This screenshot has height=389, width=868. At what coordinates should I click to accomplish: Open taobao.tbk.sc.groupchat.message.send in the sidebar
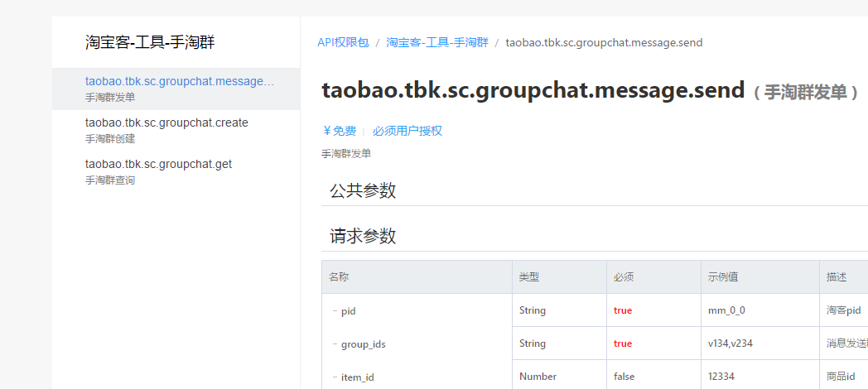tap(176, 89)
